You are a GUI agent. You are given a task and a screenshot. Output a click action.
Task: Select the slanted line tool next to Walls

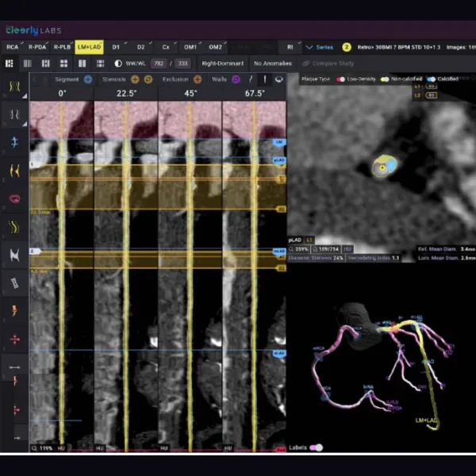(x=251, y=79)
